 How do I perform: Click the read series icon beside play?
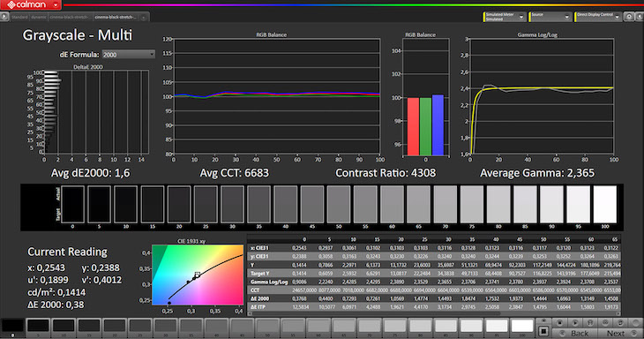(590, 322)
